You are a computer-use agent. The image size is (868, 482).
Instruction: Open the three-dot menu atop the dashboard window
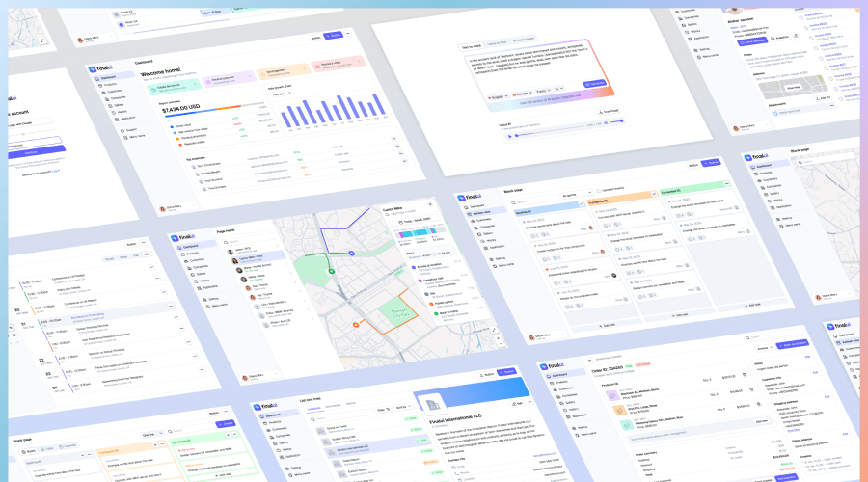pyautogui.click(x=348, y=33)
